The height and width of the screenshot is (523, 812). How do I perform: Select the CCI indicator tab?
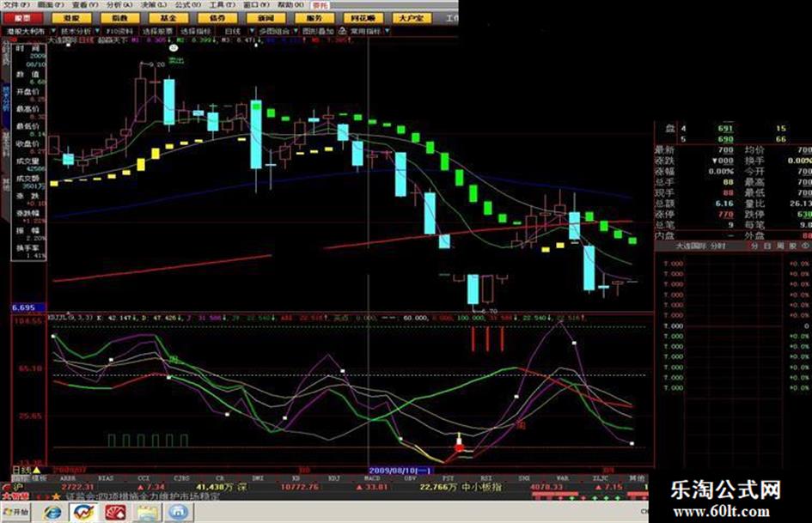point(143,478)
